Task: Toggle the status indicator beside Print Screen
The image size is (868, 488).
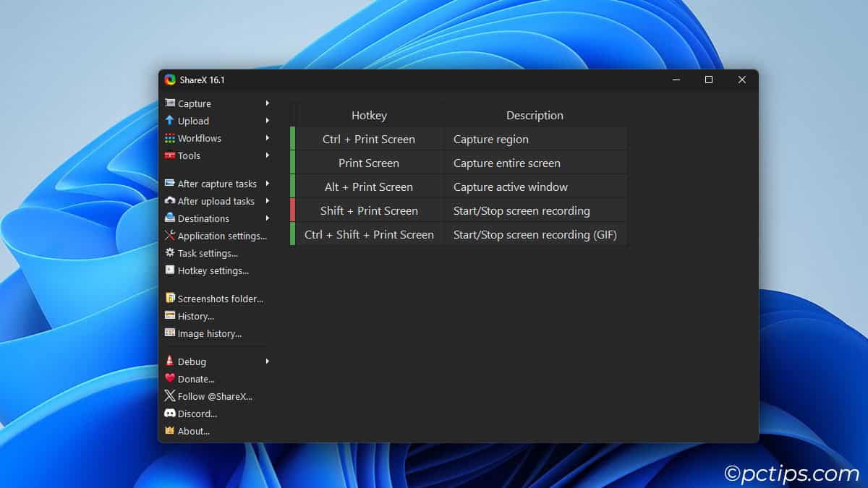Action: click(x=292, y=163)
